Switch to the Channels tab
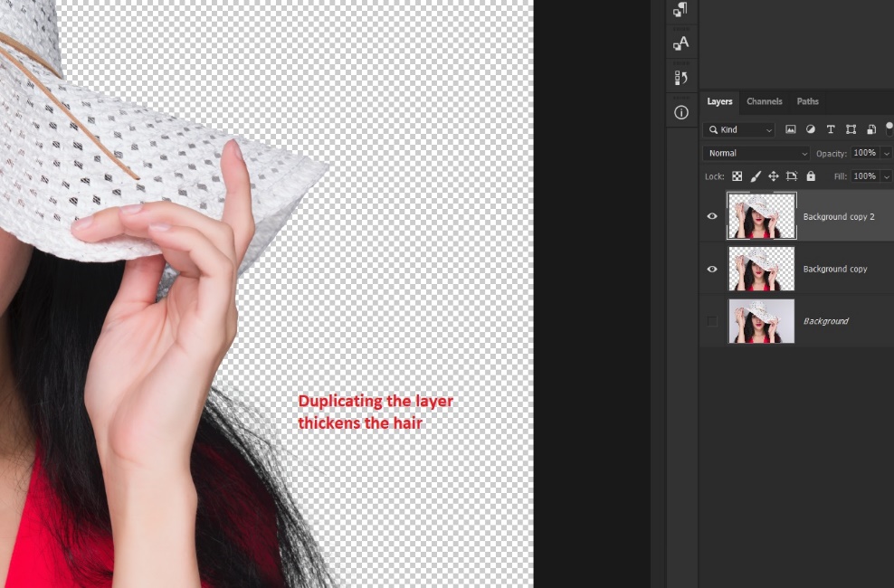894x588 pixels. (765, 101)
